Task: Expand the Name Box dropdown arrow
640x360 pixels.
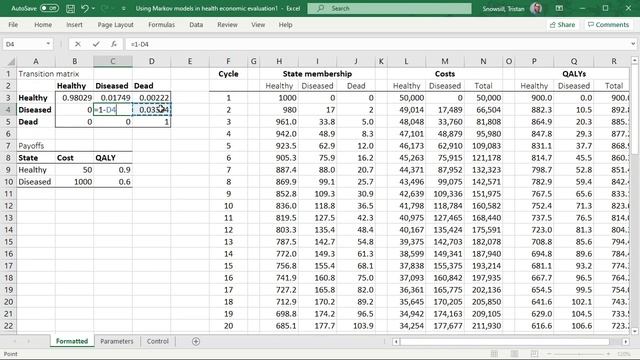Action: point(48,44)
